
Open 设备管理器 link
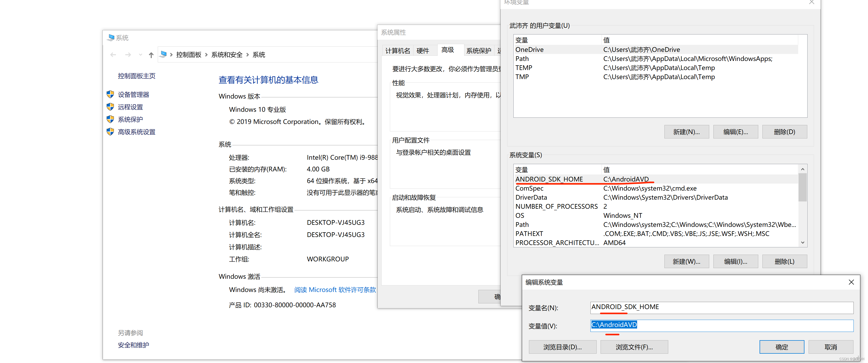click(x=133, y=95)
